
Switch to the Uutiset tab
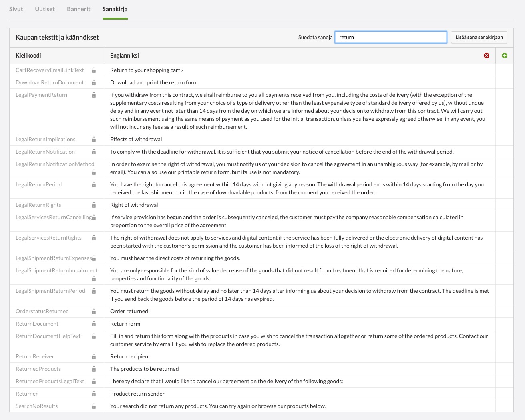point(45,9)
